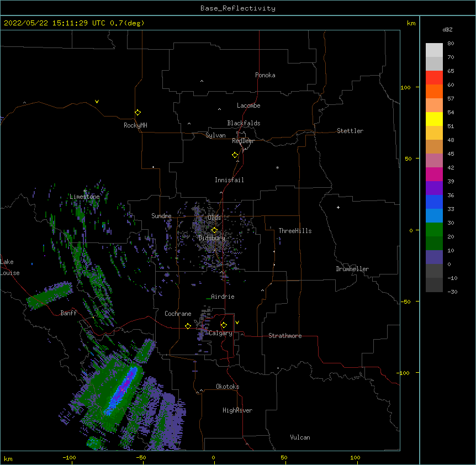476x465 pixels.
Task: Pick the slate purple 0-10 dBZ legend swatch
Action: [434, 257]
